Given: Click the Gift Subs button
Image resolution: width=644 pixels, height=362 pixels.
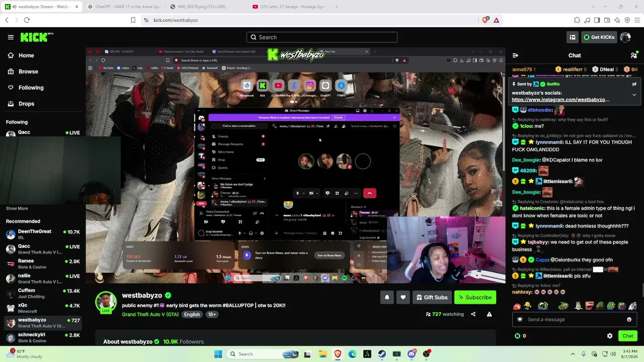Looking at the screenshot, I should 432,297.
